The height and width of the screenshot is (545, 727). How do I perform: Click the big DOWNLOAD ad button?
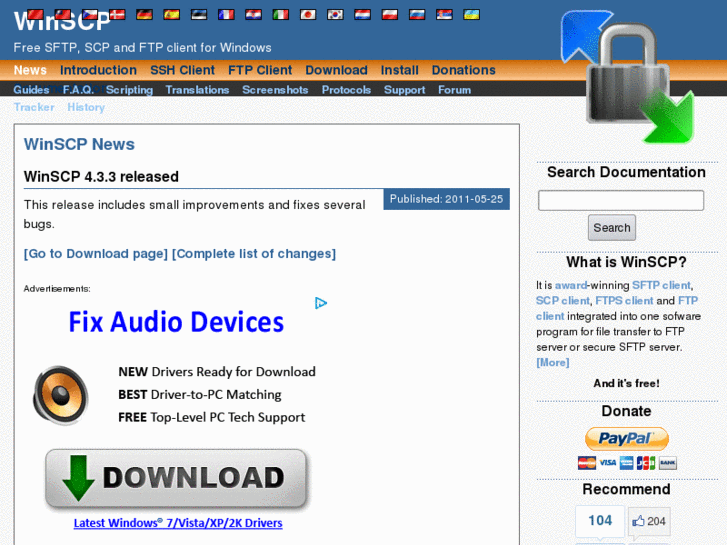pyautogui.click(x=176, y=478)
